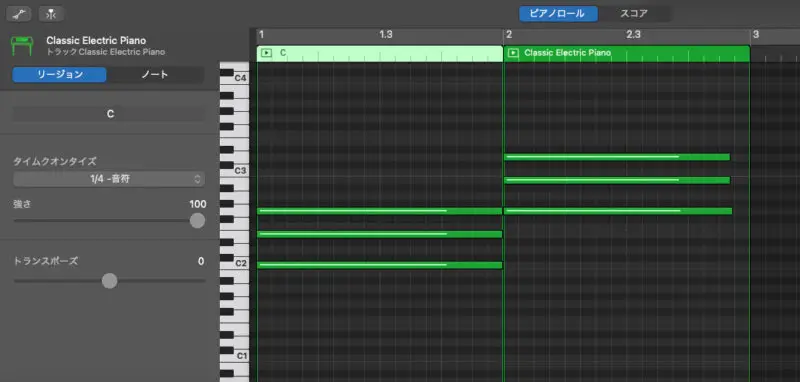
Task: Select the top note in bar 1
Action: pos(380,211)
